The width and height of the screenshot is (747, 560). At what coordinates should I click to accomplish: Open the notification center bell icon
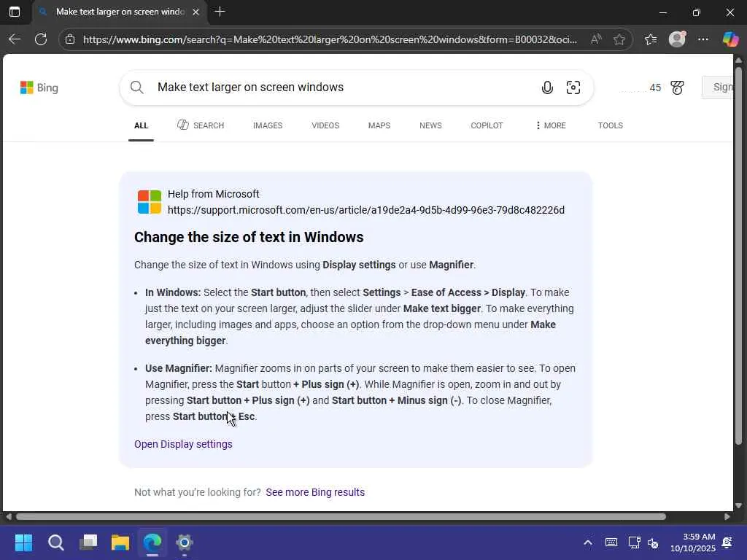pyautogui.click(x=727, y=542)
